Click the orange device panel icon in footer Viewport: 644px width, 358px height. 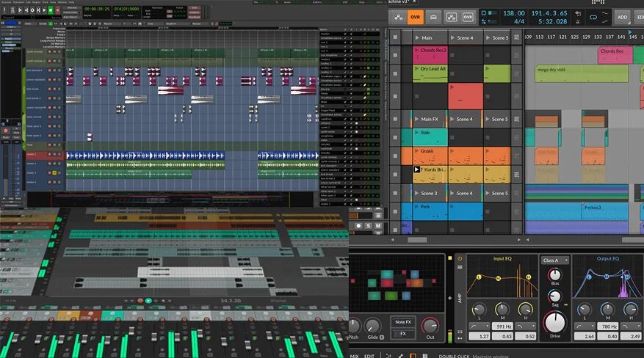413,356
